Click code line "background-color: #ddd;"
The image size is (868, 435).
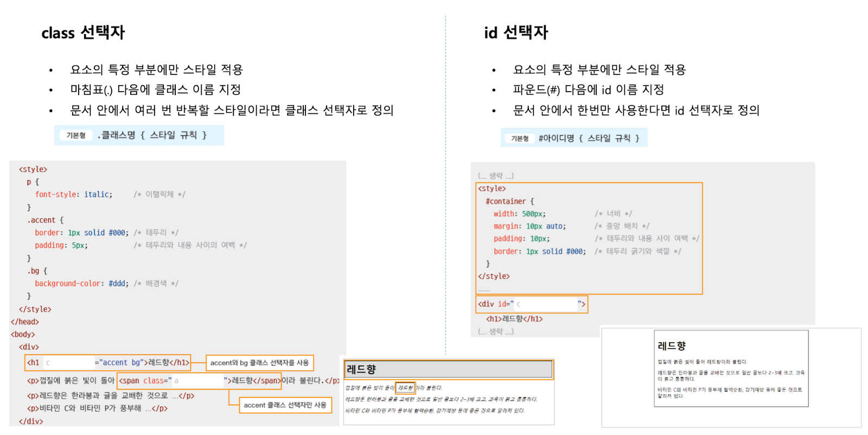tap(82, 283)
